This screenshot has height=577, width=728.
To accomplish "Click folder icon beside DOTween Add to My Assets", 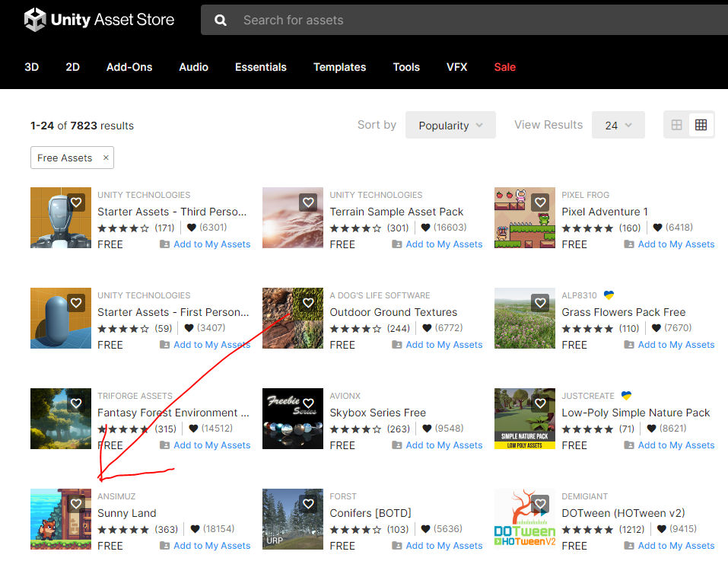I will [x=629, y=545].
